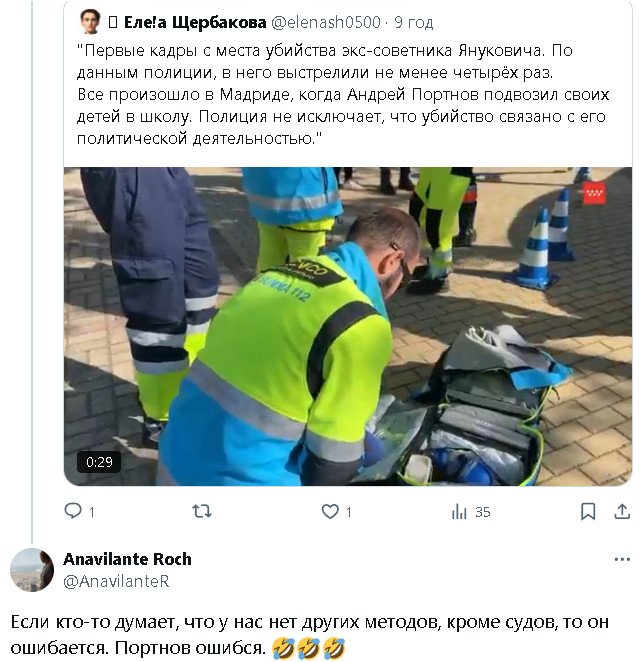View analytics icon showing 35 views
Image resolution: width=640 pixels, height=662 pixels.
[x=459, y=512]
